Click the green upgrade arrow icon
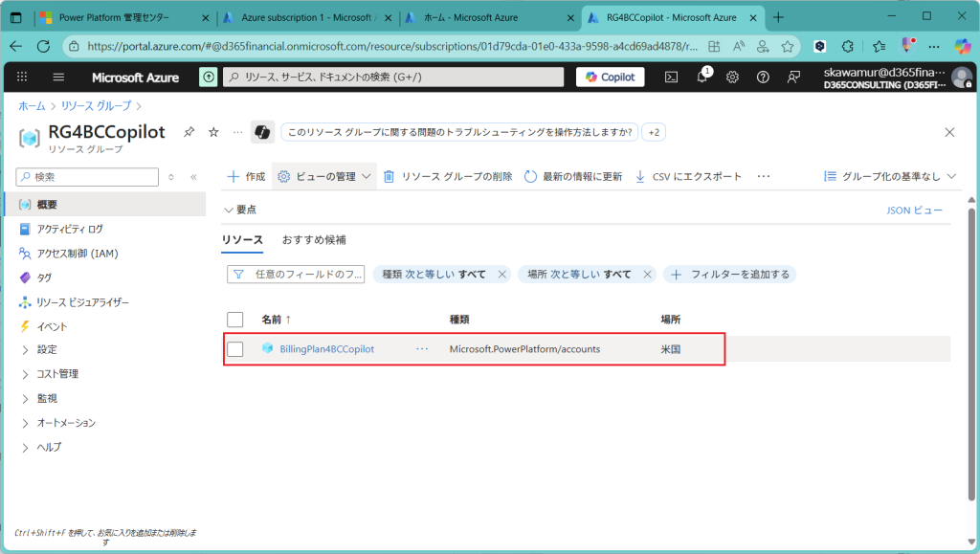 [x=208, y=77]
